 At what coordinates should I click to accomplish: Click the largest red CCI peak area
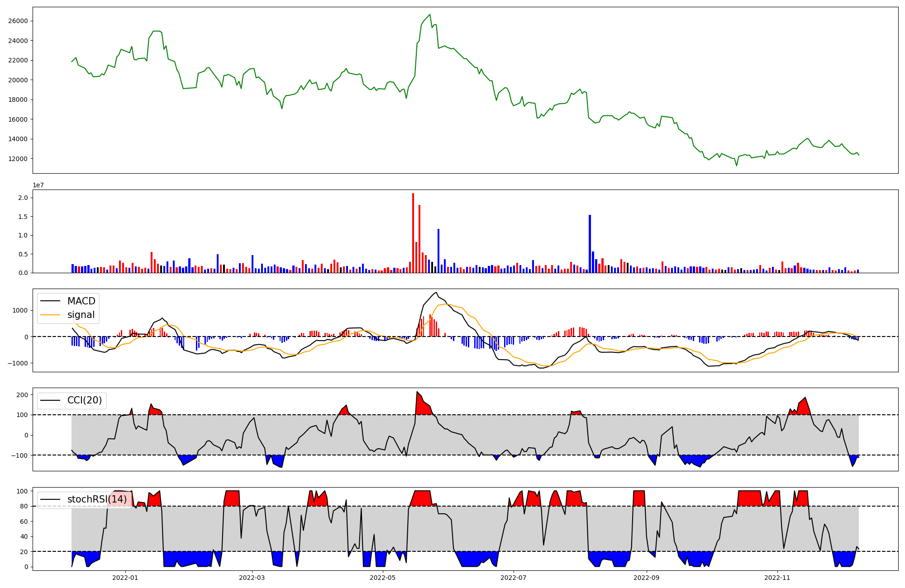(x=423, y=406)
